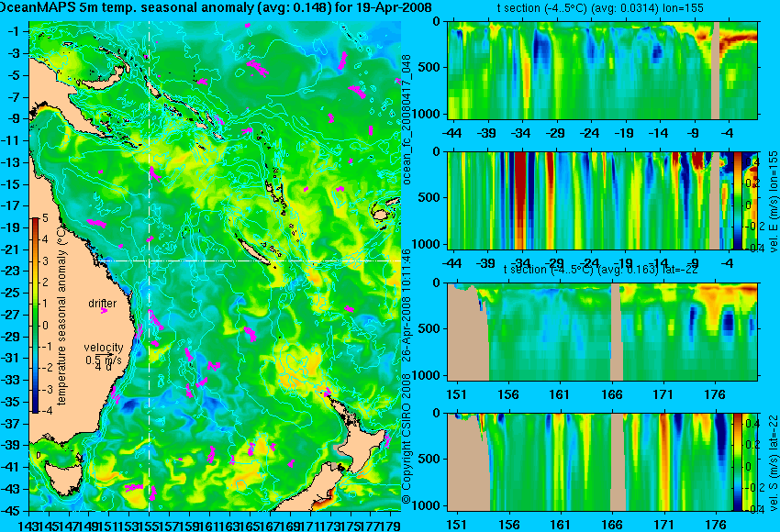This screenshot has height=532, width=780.
Task: Click the '166' label under lat=-22 temperature section
Action: pyautogui.click(x=612, y=394)
